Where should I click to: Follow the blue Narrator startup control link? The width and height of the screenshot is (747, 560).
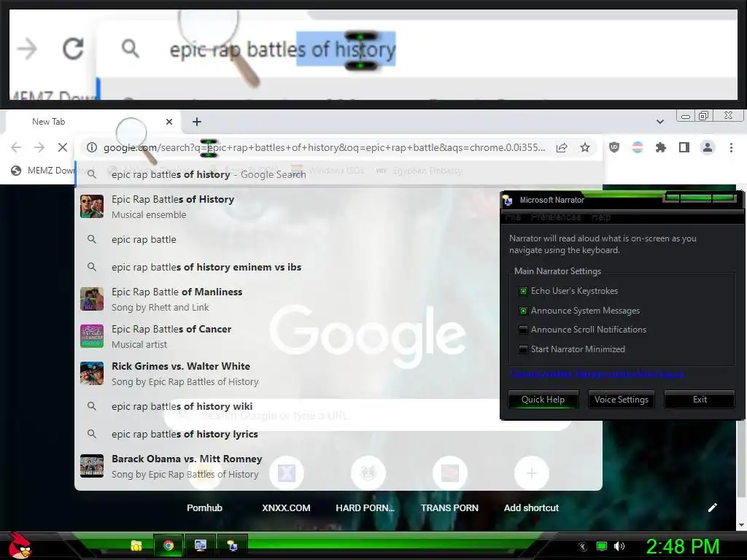(597, 374)
